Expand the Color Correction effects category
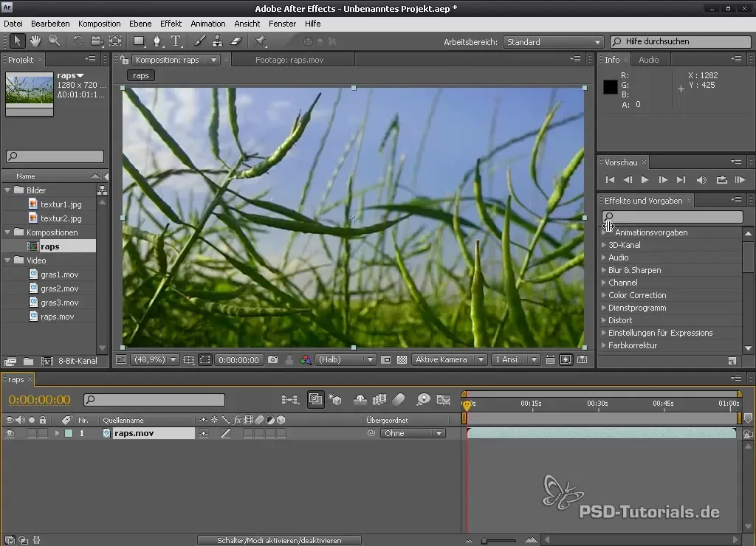Viewport: 756px width, 546px height. (604, 295)
